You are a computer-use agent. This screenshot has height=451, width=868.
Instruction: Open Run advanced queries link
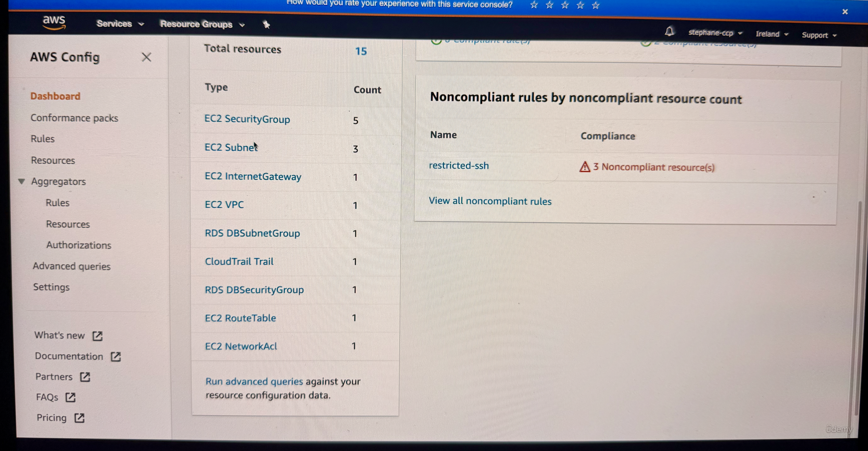pos(254,381)
